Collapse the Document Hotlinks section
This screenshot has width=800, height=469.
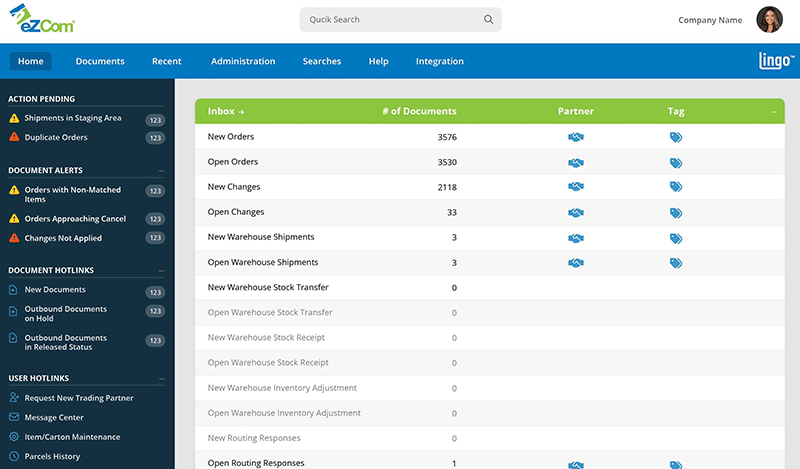[162, 271]
